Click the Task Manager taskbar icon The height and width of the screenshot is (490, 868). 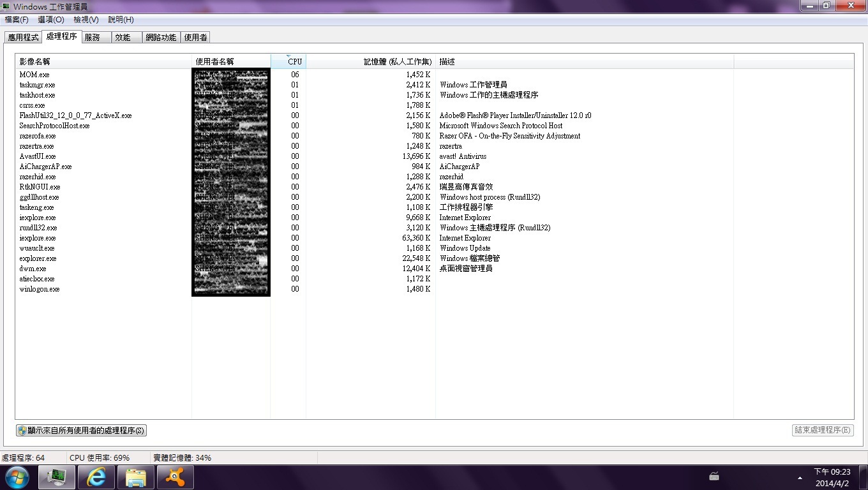tap(57, 477)
